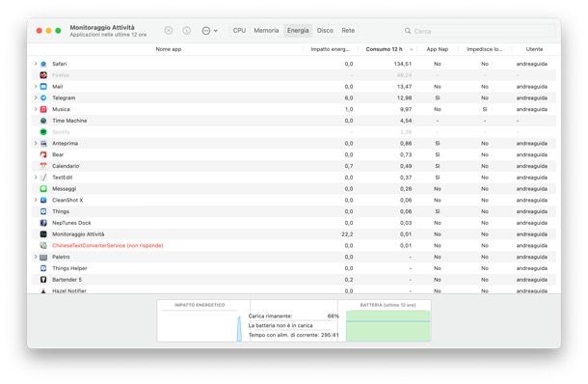The height and width of the screenshot is (384, 588).
Task: Expand the Anteprima process group
Action: [36, 144]
